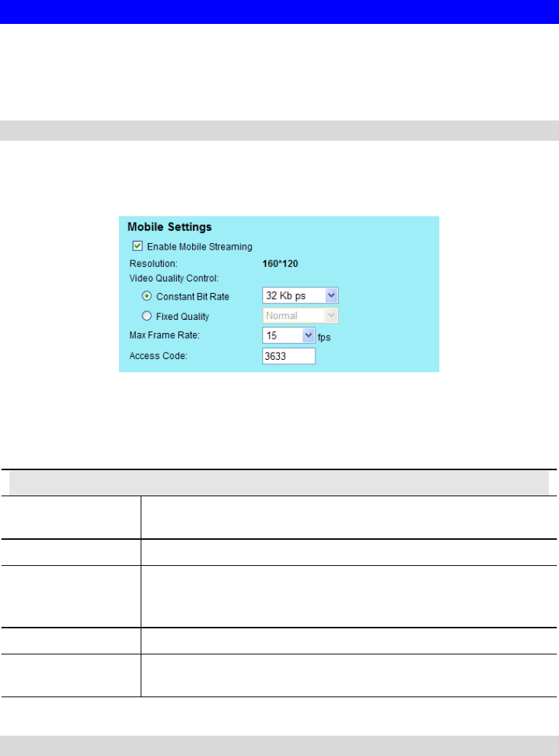Click the Access Code label
Image resolution: width=559 pixels, height=756 pixels.
(x=159, y=356)
